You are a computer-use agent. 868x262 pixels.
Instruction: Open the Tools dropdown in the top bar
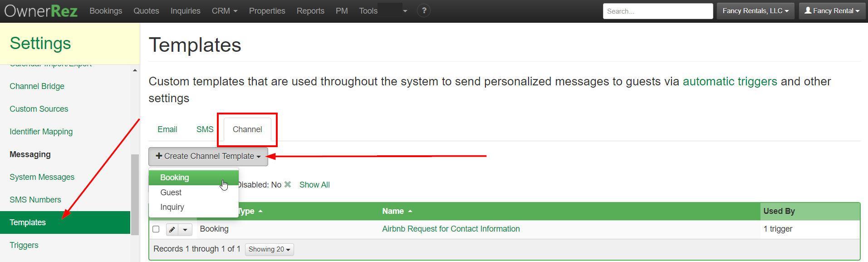coord(368,10)
